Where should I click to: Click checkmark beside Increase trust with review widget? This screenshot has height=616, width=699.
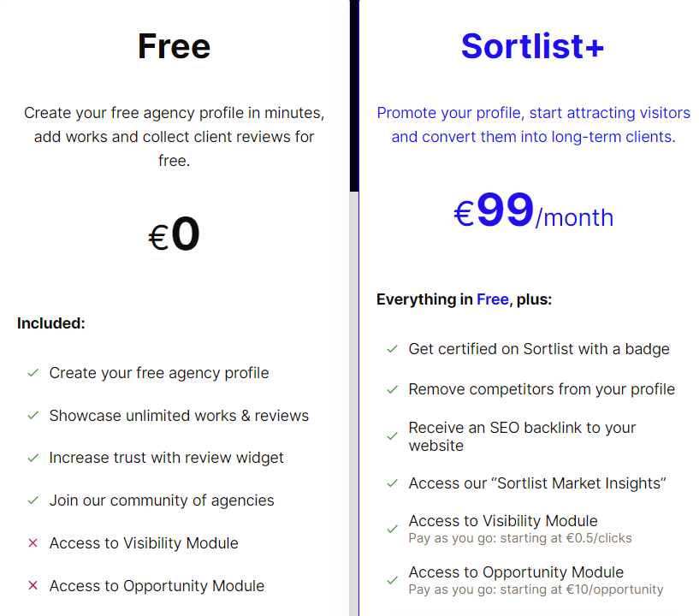(33, 458)
